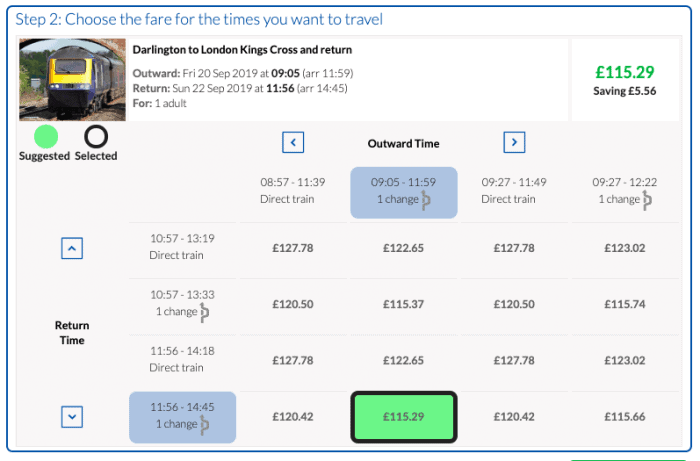
Task: Click the change icon on 10:57 - 13:33 return
Action: (x=205, y=313)
